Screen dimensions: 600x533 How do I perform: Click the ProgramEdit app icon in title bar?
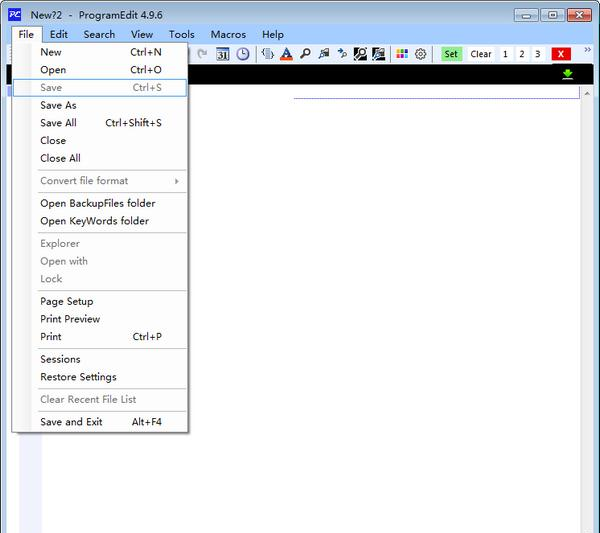[15, 15]
